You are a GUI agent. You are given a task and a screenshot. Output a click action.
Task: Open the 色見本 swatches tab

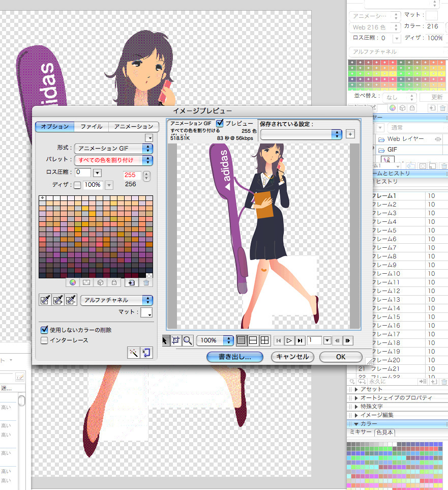tap(384, 433)
